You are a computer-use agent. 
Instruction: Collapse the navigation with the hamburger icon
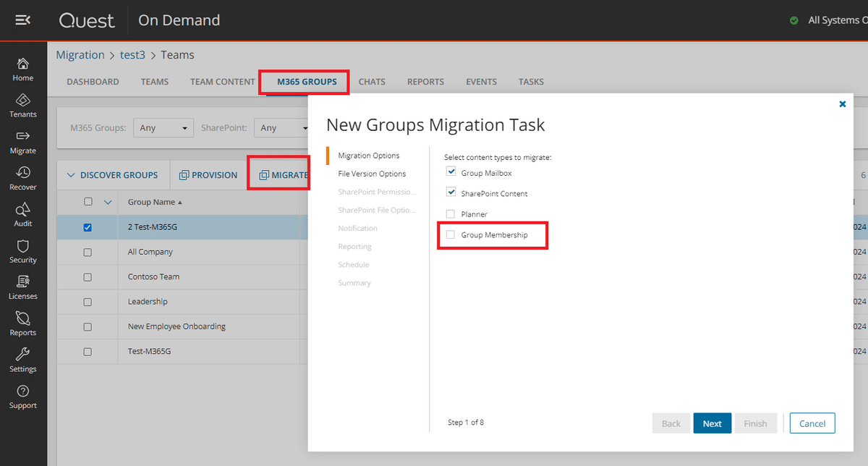click(x=22, y=20)
